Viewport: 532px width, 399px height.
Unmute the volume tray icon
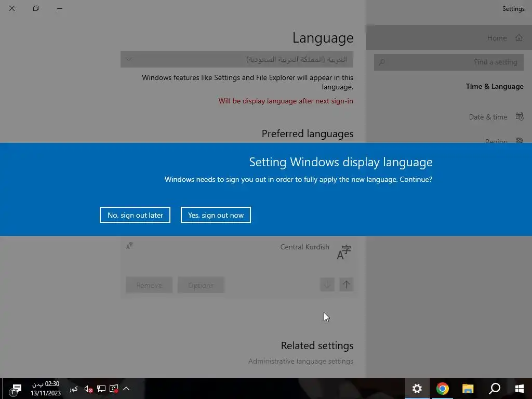tap(88, 389)
